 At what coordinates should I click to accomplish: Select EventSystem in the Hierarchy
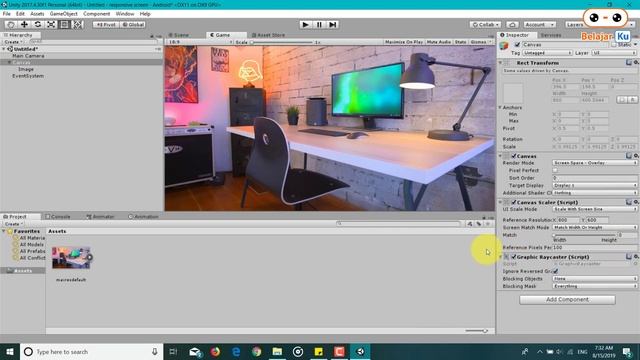(28, 76)
